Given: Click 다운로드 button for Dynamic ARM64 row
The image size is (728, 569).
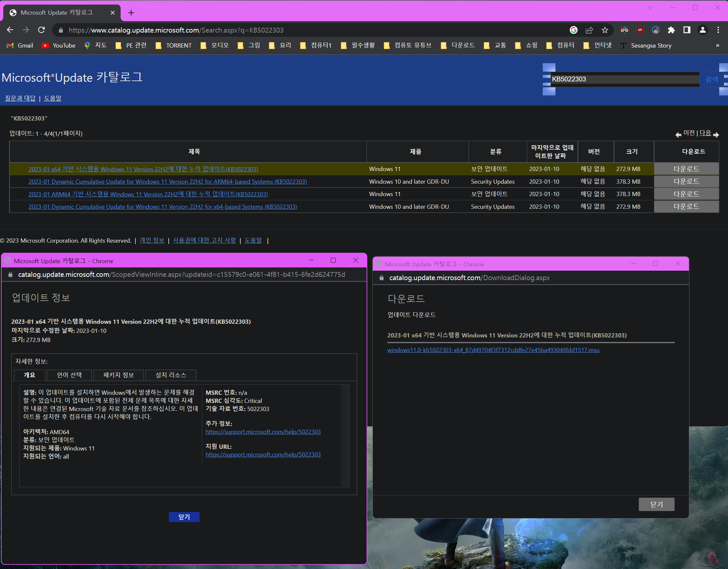Looking at the screenshot, I should (x=686, y=181).
